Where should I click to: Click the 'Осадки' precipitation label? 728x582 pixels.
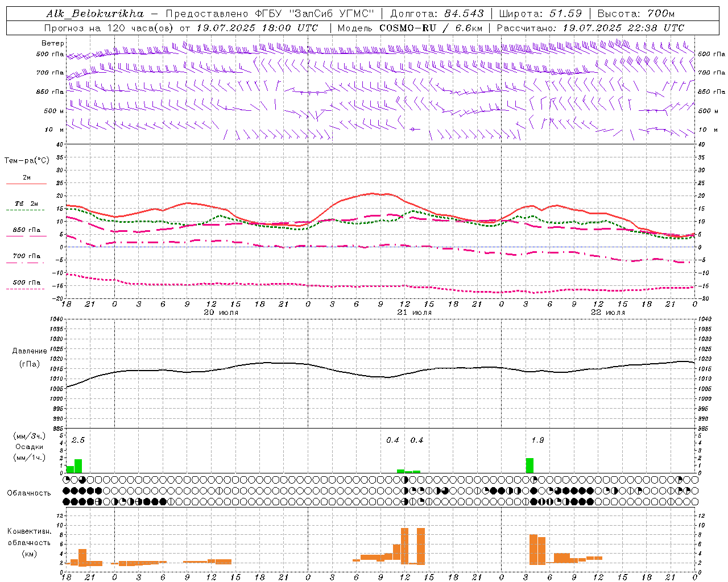pos(29,447)
